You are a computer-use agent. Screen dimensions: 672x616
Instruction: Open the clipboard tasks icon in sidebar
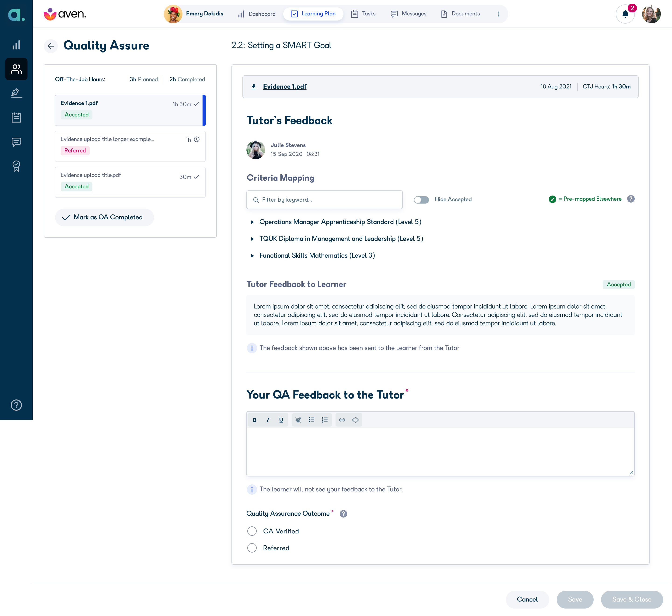[x=16, y=117]
